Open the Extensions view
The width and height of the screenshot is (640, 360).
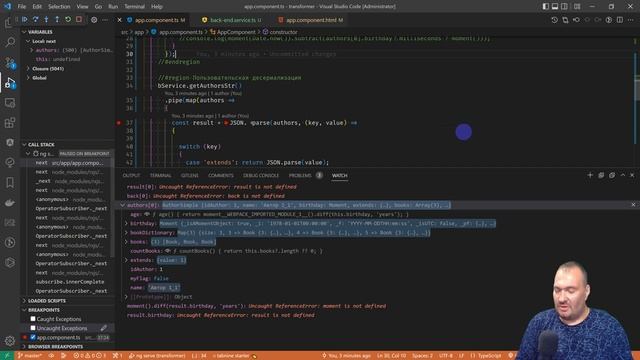coord(10,123)
